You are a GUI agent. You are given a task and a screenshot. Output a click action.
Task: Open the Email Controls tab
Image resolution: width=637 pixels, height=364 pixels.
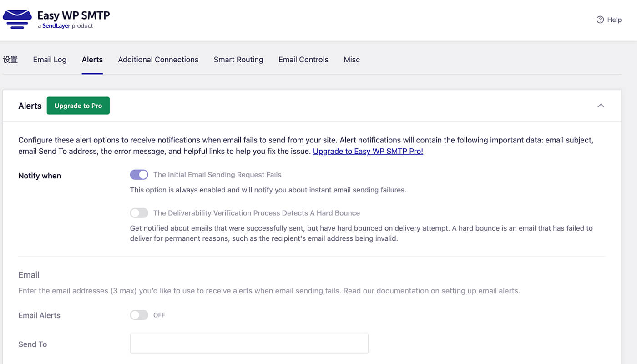coord(303,60)
